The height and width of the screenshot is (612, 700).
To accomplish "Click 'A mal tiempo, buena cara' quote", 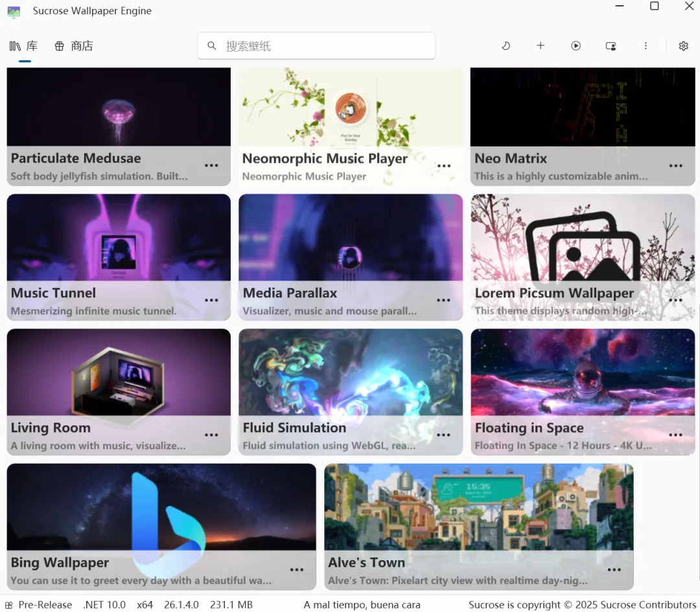I will tap(362, 605).
